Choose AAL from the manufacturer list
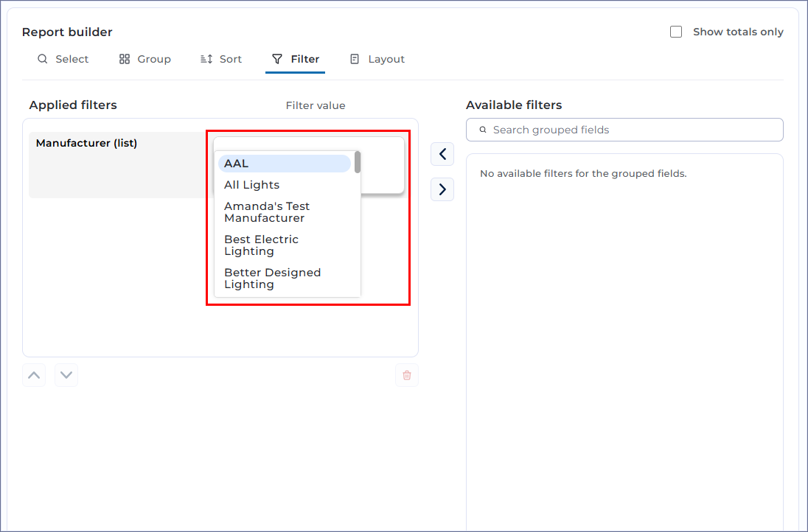Viewport: 808px width, 532px height. click(x=285, y=164)
